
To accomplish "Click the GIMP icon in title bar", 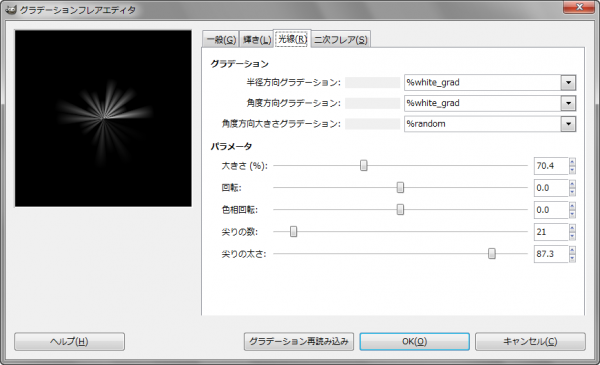I will (x=11, y=10).
